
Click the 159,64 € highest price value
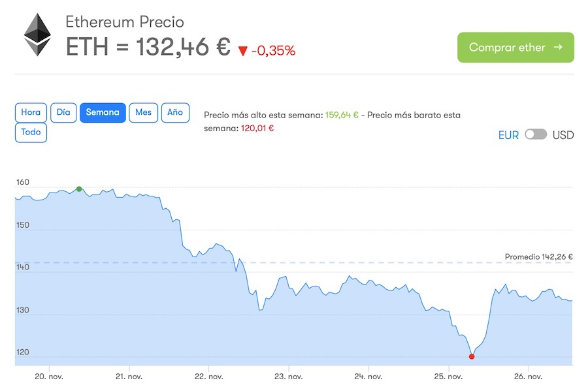(x=342, y=116)
